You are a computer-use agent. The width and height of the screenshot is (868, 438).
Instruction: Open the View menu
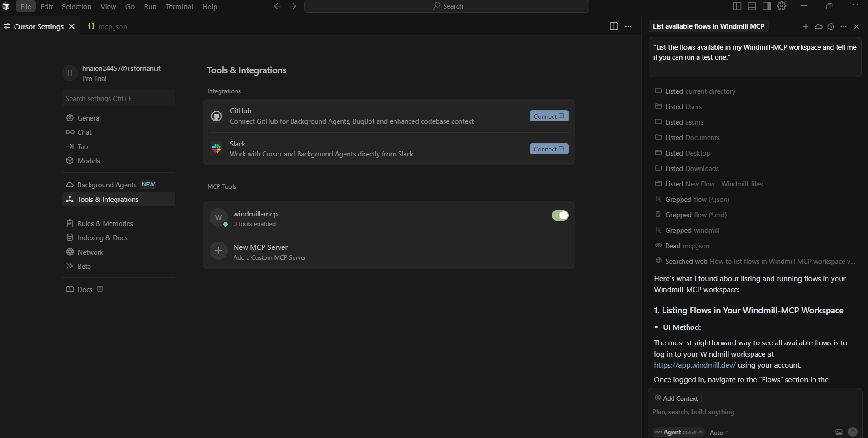(108, 6)
